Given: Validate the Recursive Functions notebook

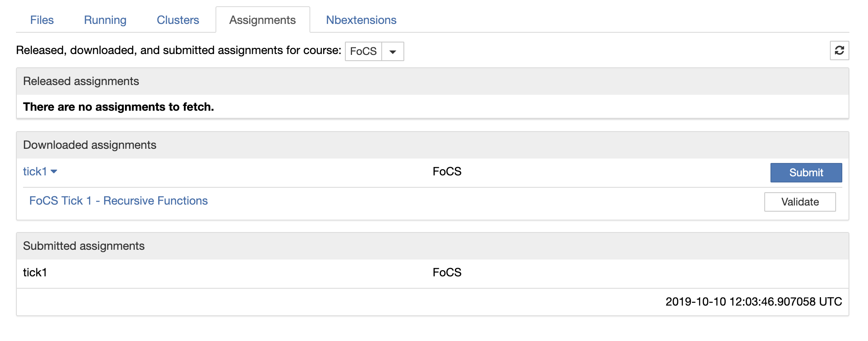Looking at the screenshot, I should pyautogui.click(x=800, y=202).
